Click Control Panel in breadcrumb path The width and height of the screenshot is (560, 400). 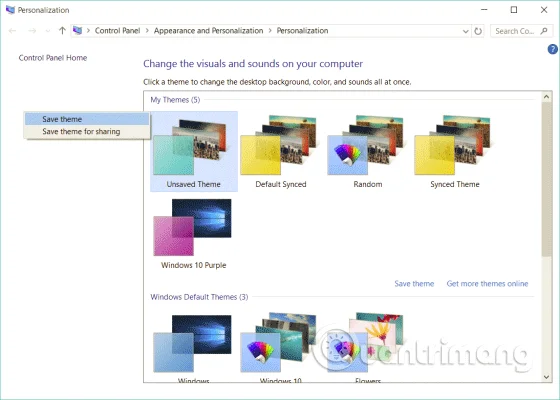[118, 31]
